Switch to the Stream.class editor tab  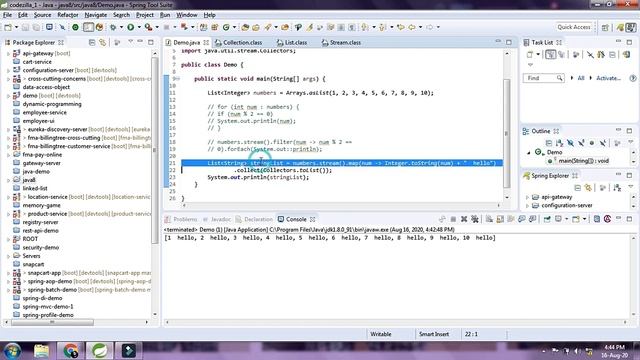[344, 42]
